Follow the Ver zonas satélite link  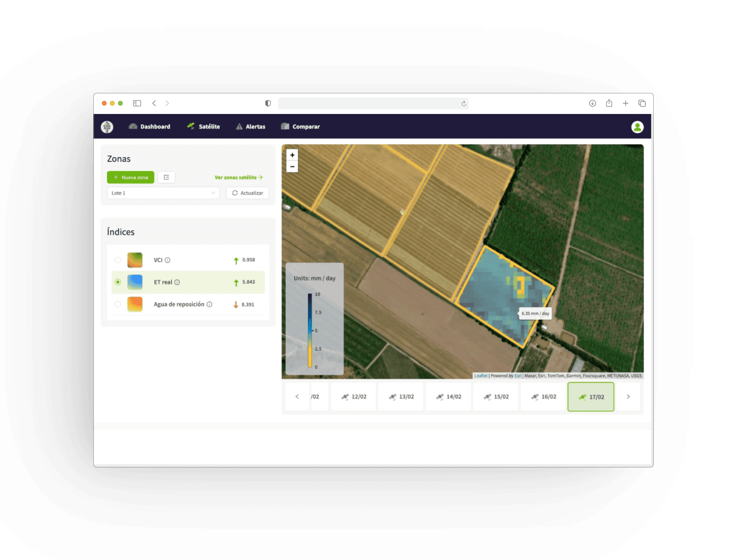pyautogui.click(x=238, y=177)
